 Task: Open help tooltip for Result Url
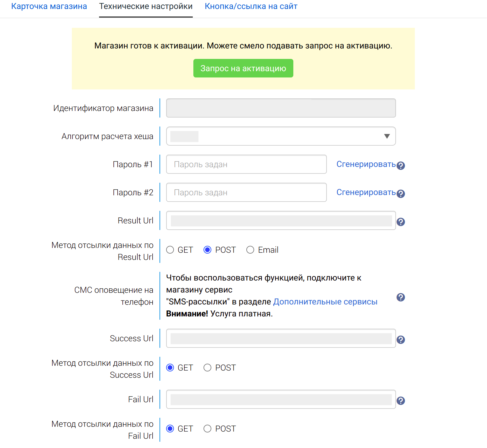(x=400, y=222)
